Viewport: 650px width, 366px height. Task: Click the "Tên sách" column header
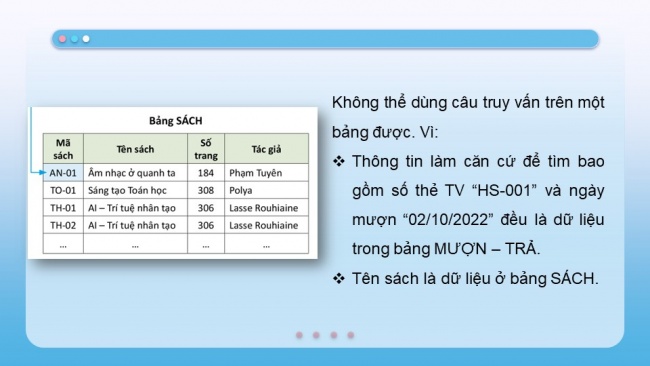(x=136, y=148)
